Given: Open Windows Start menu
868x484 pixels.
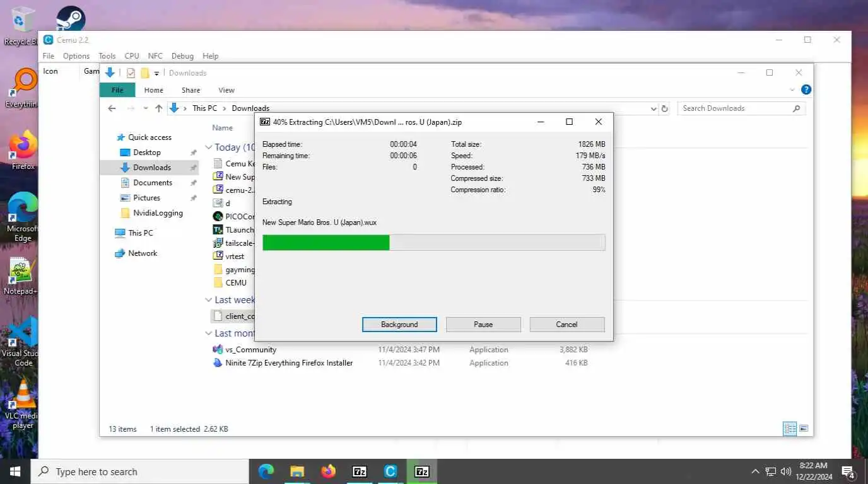Looking at the screenshot, I should point(15,471).
